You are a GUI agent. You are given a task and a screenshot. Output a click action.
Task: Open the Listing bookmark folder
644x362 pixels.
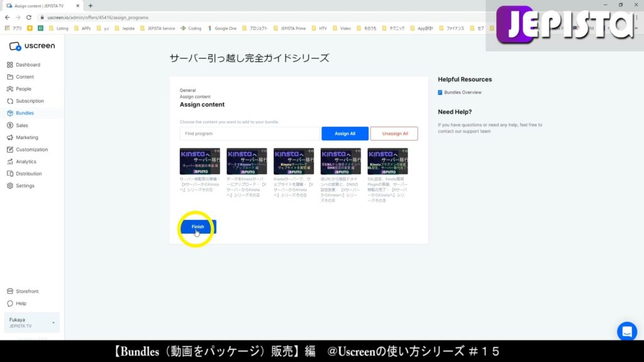click(58, 28)
